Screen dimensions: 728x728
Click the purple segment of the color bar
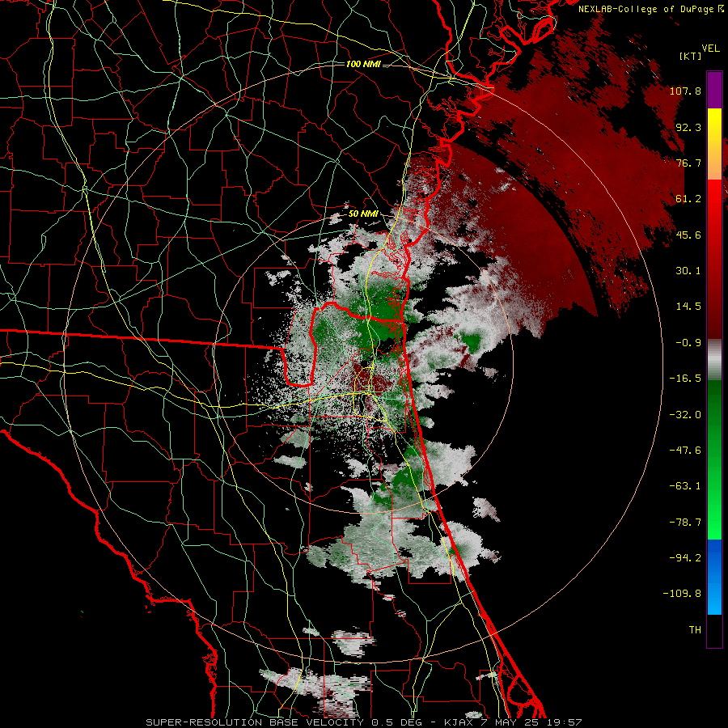point(714,90)
